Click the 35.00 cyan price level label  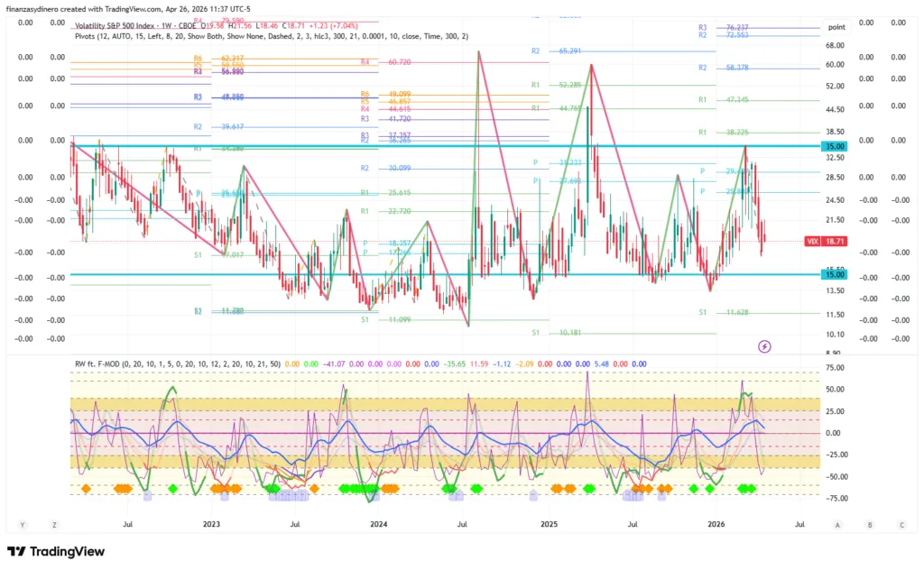(835, 146)
